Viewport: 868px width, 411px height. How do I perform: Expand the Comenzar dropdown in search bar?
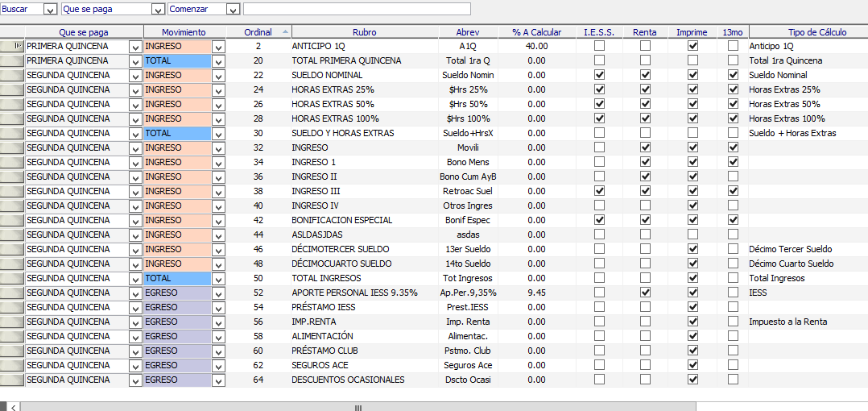[233, 9]
